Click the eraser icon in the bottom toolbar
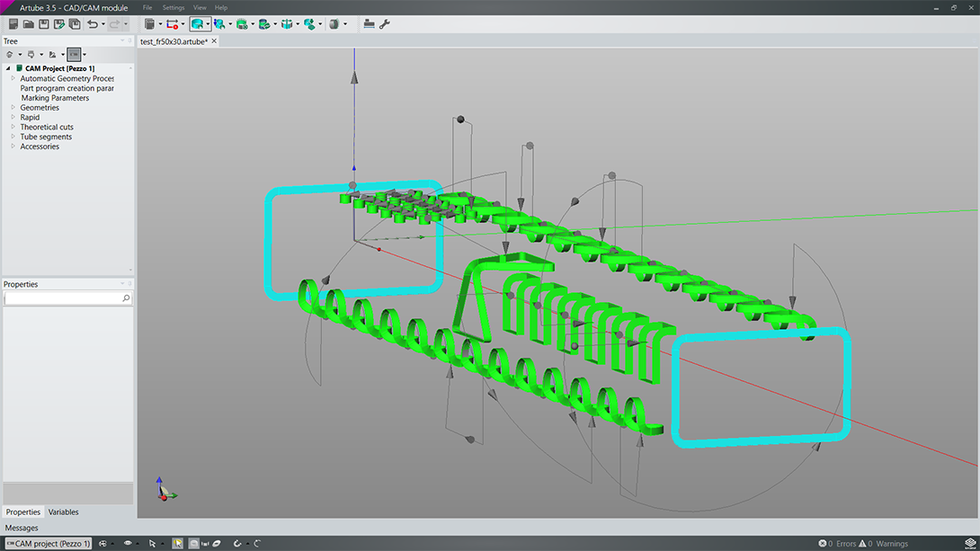The height and width of the screenshot is (551, 980). (216, 543)
